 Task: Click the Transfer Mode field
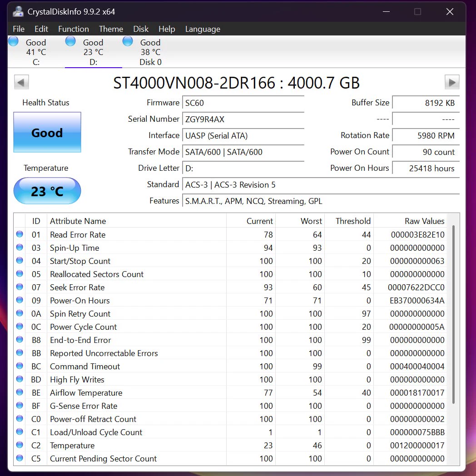[243, 152]
